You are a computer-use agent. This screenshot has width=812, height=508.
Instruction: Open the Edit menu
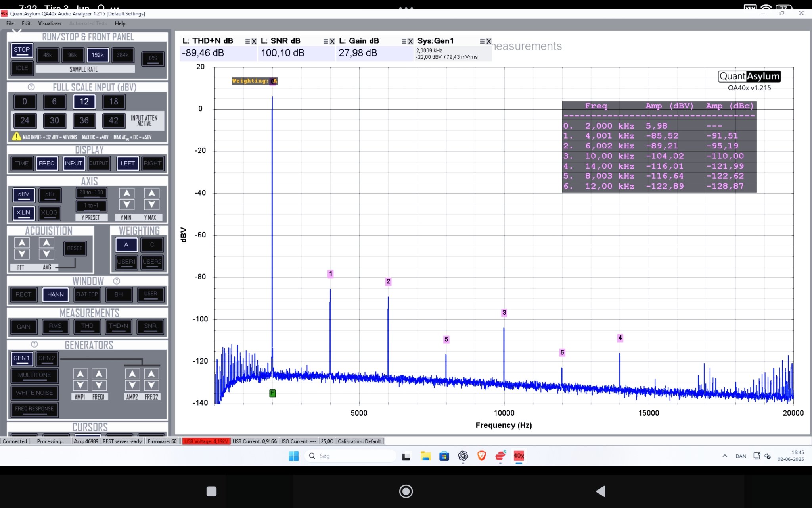click(26, 23)
